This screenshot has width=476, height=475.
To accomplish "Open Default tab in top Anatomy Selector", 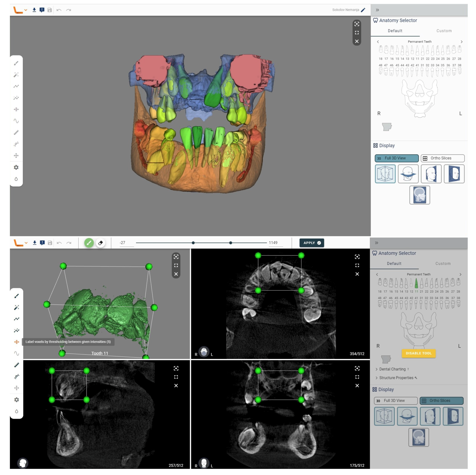I will pos(395,31).
